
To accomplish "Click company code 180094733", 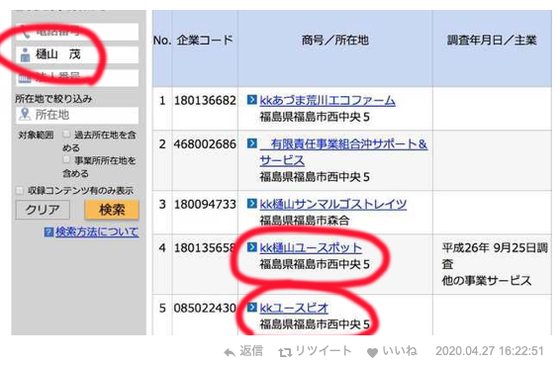I will point(205,204).
